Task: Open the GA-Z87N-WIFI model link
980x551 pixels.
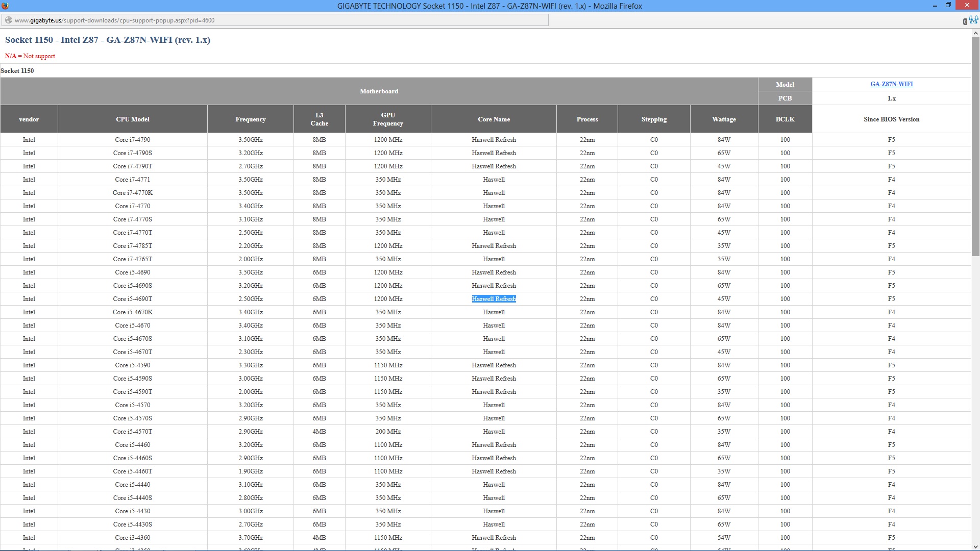Action: (x=891, y=84)
